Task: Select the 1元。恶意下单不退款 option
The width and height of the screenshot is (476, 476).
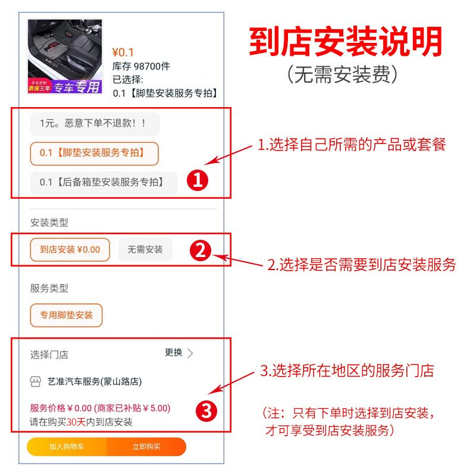Action: [x=95, y=124]
